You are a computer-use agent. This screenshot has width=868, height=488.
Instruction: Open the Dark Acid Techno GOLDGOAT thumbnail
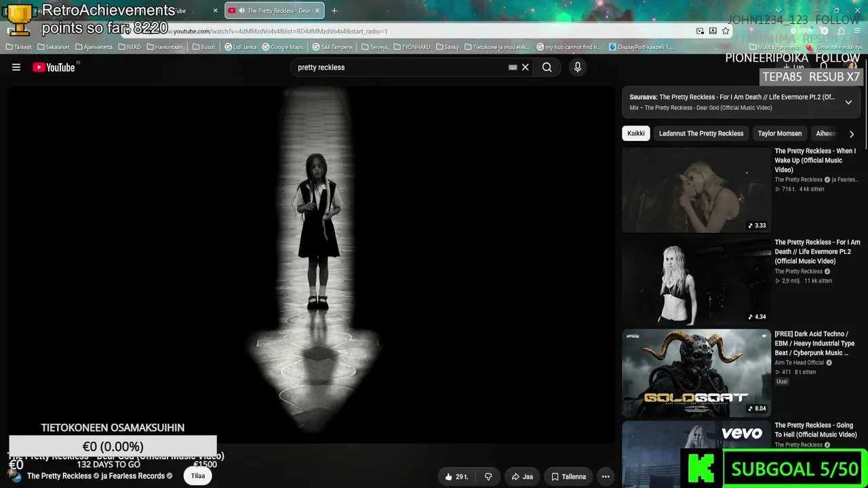696,373
